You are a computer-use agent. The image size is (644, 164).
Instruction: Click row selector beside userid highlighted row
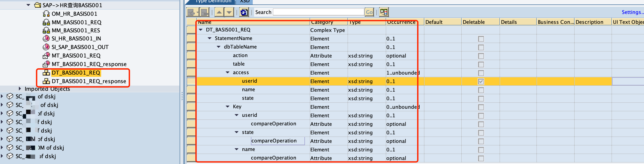(x=191, y=81)
